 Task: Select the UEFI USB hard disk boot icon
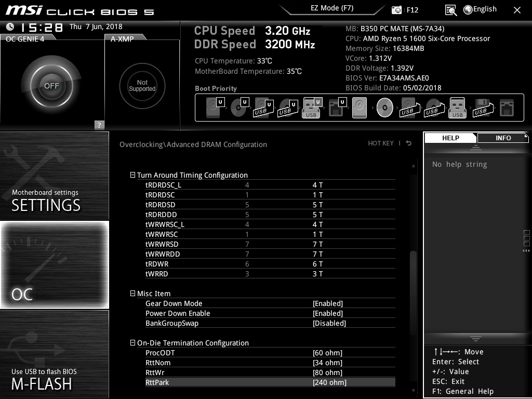[x=263, y=108]
